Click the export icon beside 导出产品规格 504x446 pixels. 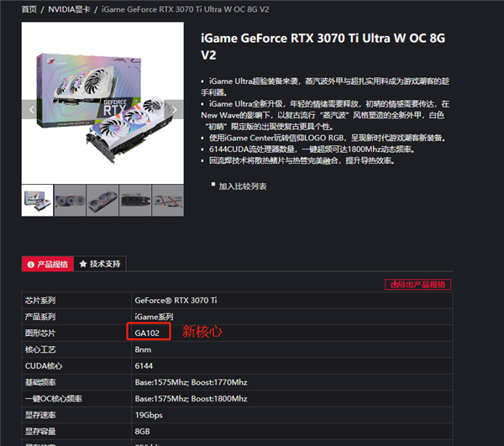pyautogui.click(x=394, y=285)
